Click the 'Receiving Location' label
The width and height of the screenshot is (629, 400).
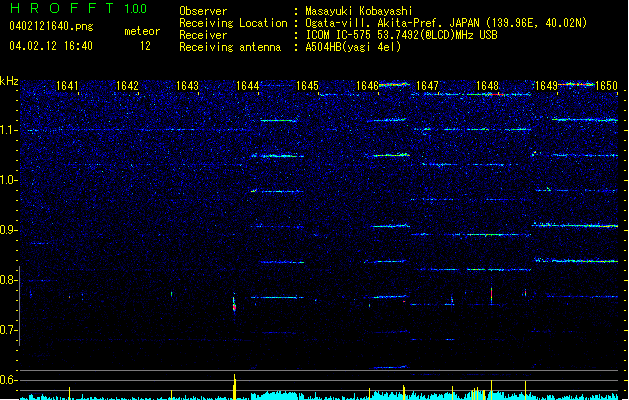click(x=233, y=23)
